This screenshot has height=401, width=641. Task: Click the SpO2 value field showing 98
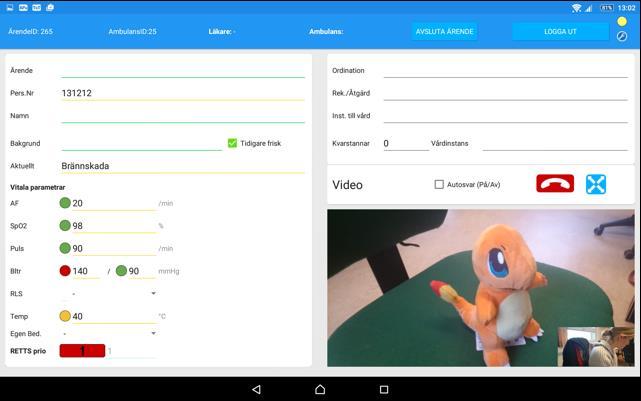click(x=114, y=226)
